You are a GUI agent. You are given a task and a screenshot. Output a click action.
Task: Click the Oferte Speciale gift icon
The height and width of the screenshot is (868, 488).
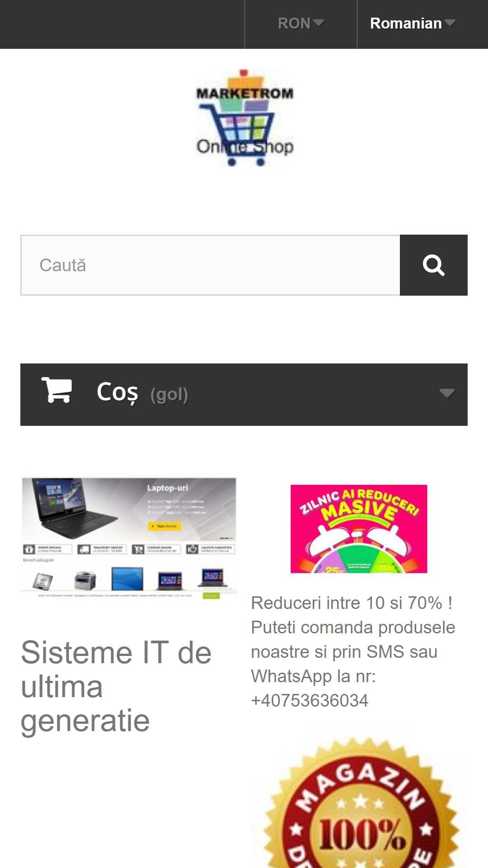tap(29, 549)
